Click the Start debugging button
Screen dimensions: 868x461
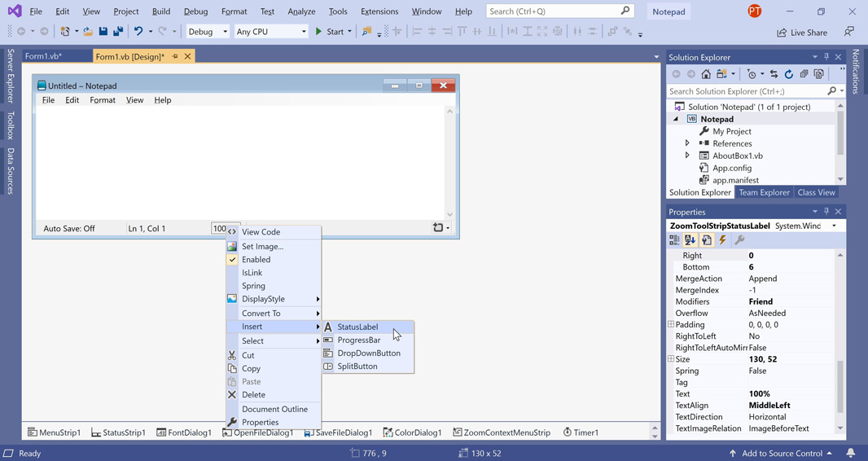point(329,32)
